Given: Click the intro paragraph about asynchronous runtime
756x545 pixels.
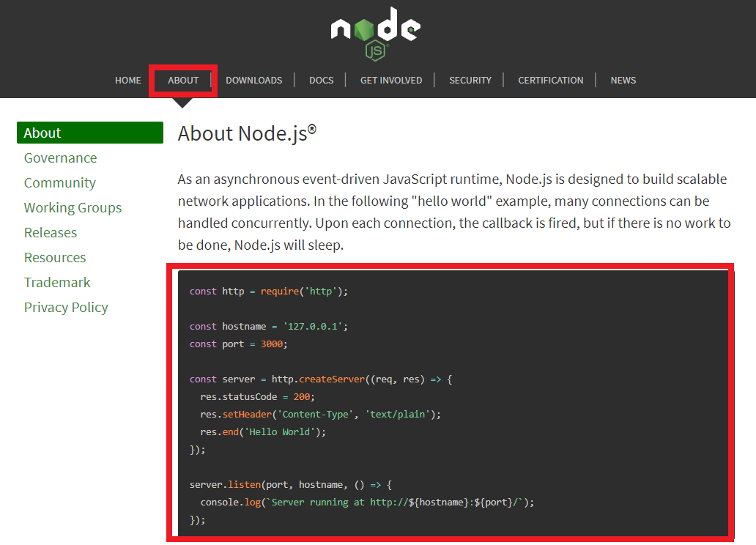Looking at the screenshot, I should click(x=454, y=212).
